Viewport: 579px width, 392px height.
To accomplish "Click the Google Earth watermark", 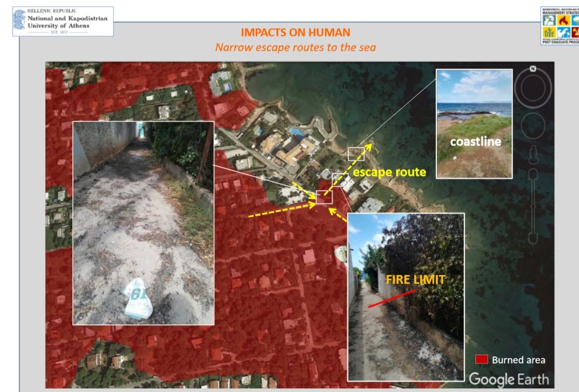I will pos(509,378).
